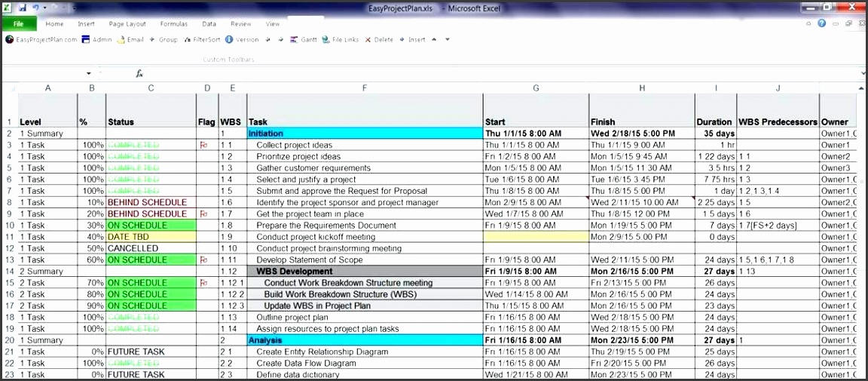Select the cyan Initiation summary cell
Image resolution: width=868 pixels, height=381 pixels.
(364, 134)
